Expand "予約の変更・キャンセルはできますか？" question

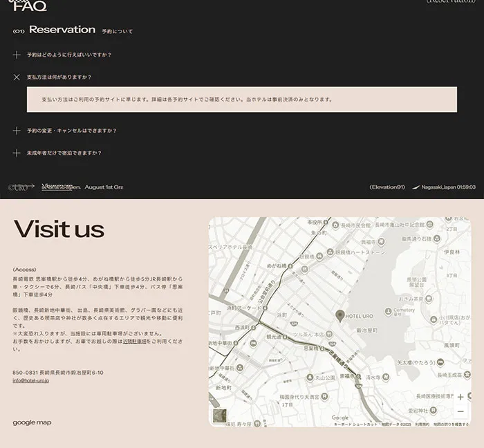pos(17,131)
